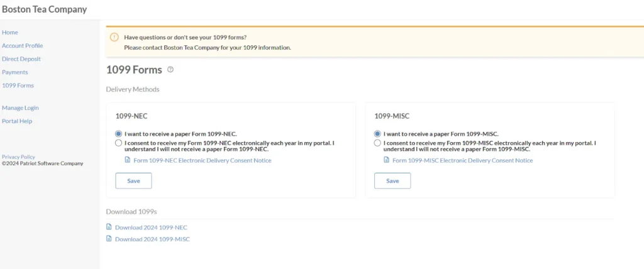644x269 pixels.
Task: Select paper Form 1099-MISC radio option
Action: coord(377,134)
